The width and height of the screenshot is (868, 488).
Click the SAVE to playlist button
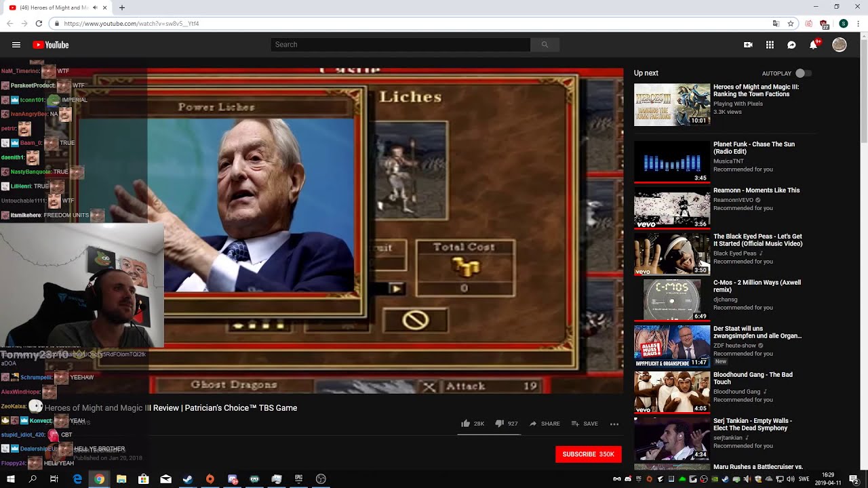click(x=585, y=424)
